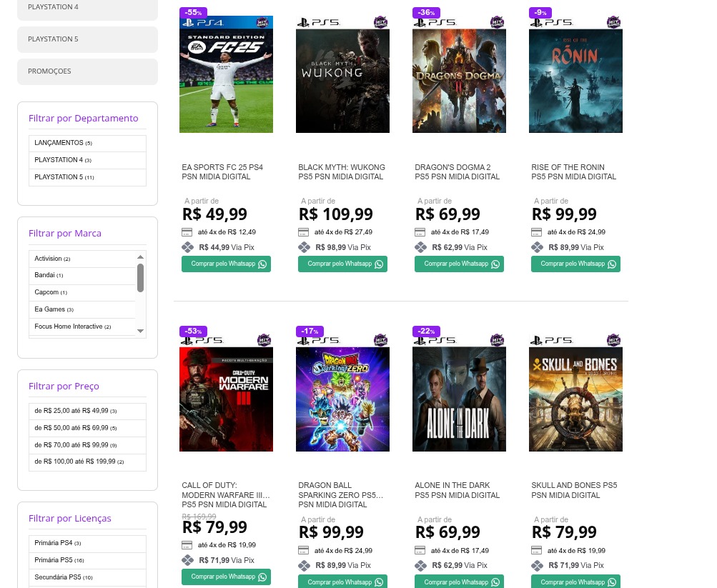Open the PROMOÇÕES menu item
Viewport: 717px width, 588px height.
87,71
